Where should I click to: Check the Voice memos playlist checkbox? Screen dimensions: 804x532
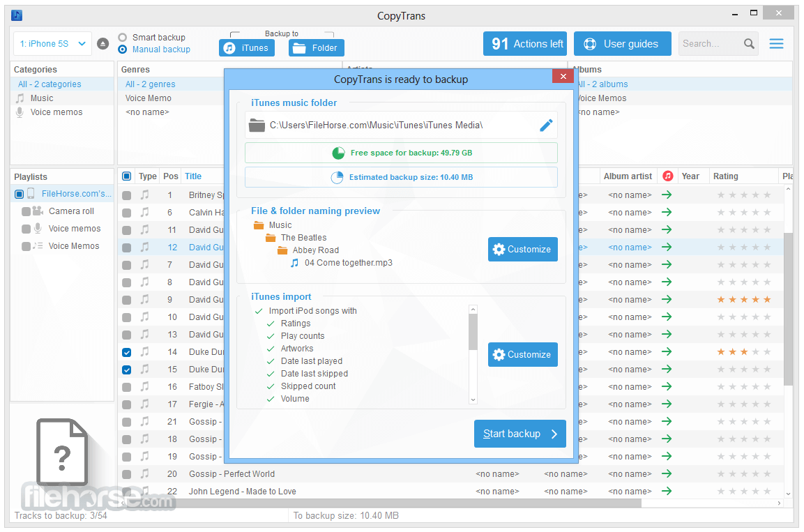coord(26,229)
